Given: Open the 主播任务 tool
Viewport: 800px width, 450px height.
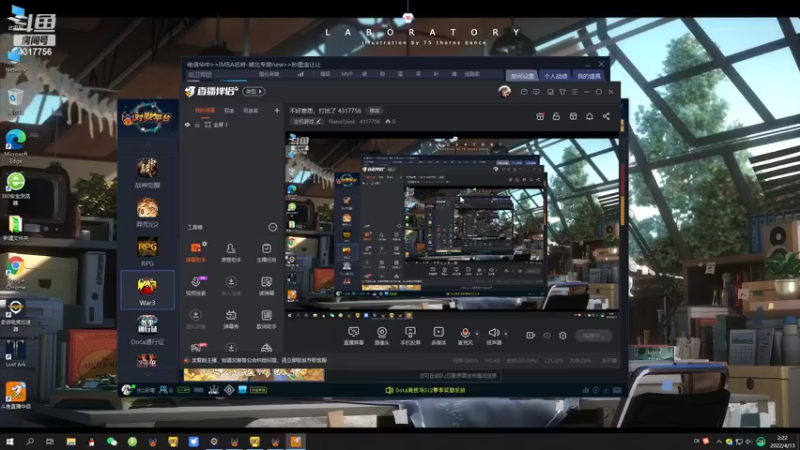Looking at the screenshot, I should (x=266, y=252).
